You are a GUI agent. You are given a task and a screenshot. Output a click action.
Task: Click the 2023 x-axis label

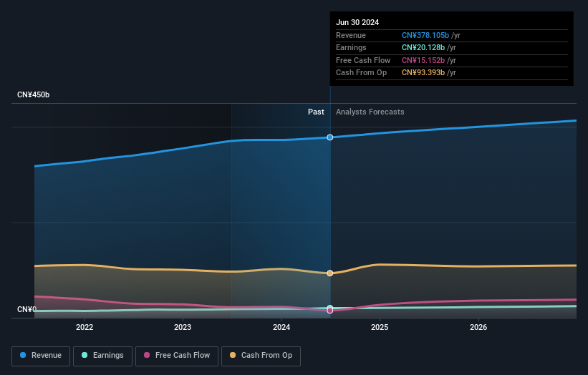pyautogui.click(x=183, y=327)
